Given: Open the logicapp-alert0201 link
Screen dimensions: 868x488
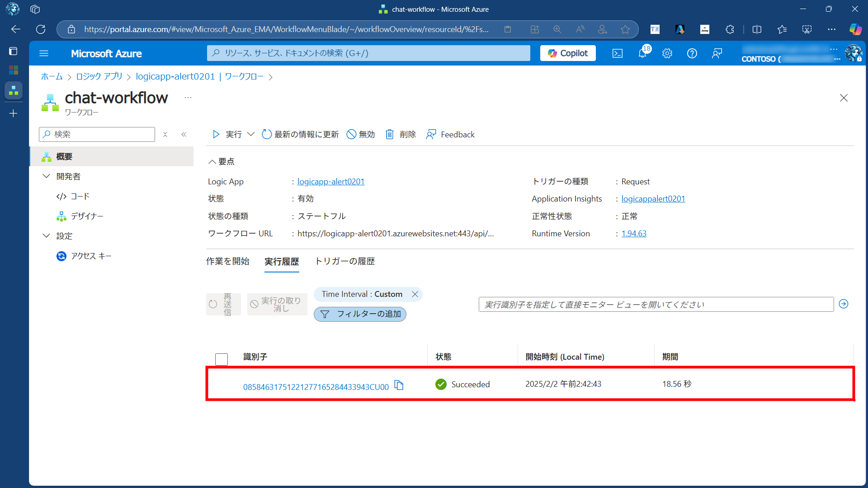Looking at the screenshot, I should 330,181.
